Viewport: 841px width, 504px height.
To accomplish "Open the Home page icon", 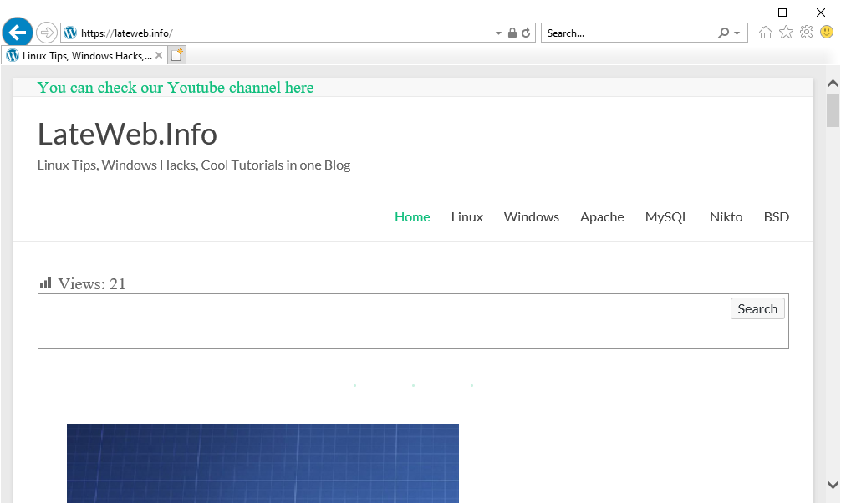I will 765,33.
